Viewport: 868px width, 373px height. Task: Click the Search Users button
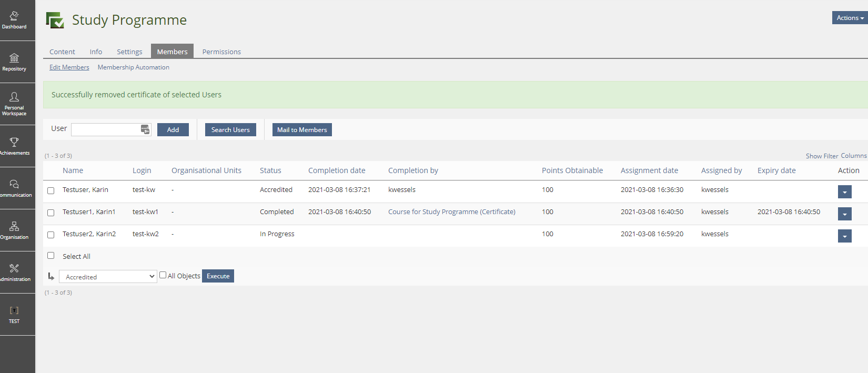point(230,130)
